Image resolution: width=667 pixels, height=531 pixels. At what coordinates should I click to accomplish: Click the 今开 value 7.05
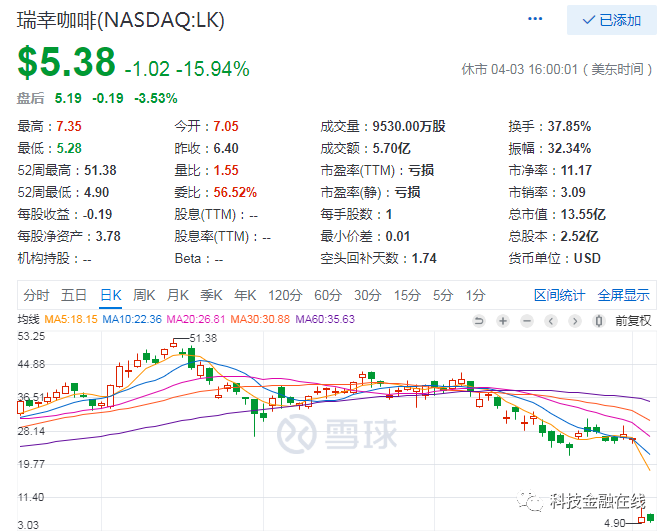point(226,126)
